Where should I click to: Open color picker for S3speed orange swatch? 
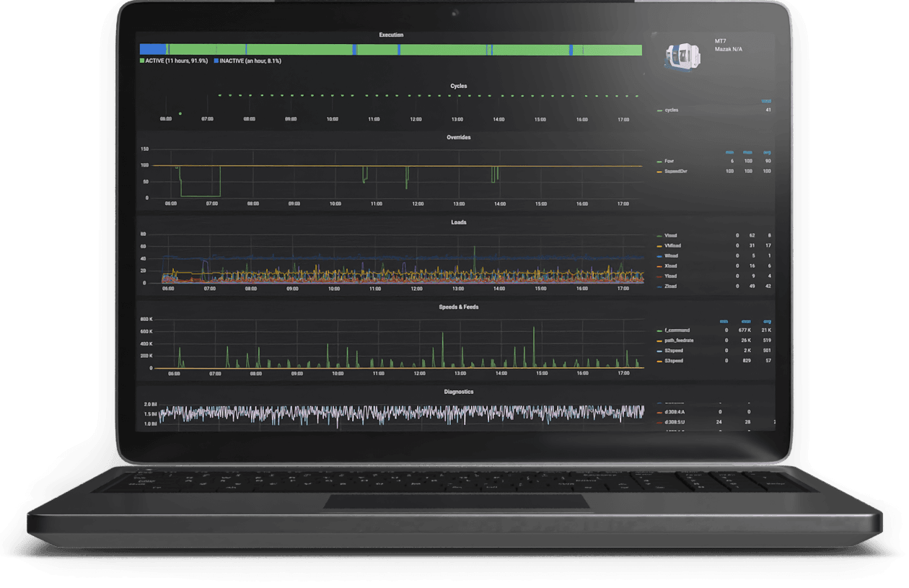659,361
